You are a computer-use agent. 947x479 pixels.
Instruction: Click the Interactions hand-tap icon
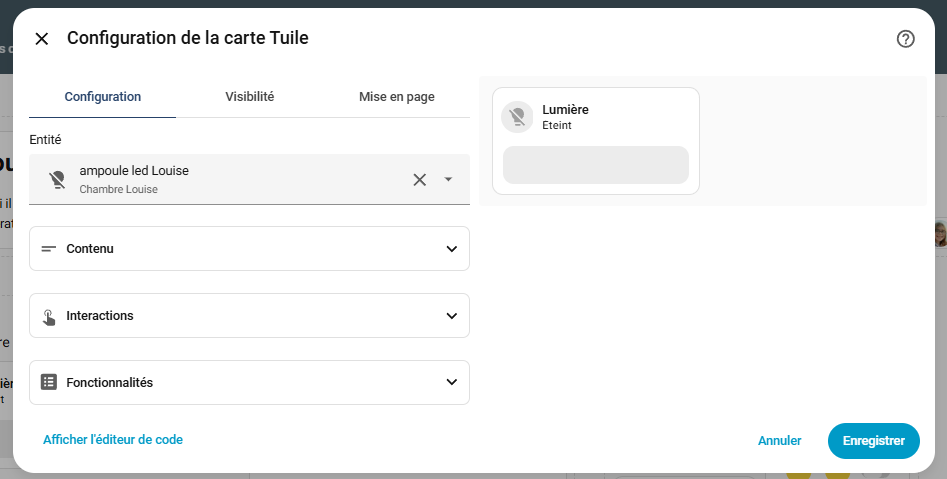point(48,316)
